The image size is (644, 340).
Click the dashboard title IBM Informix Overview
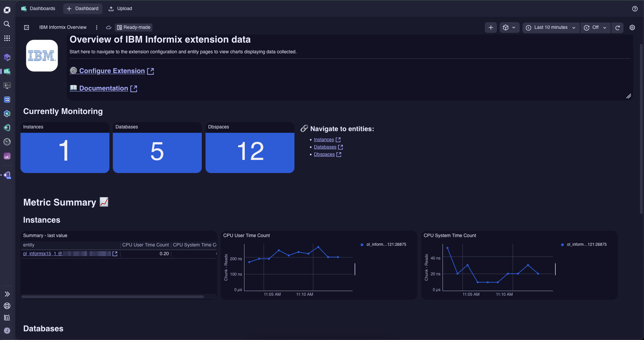click(63, 27)
